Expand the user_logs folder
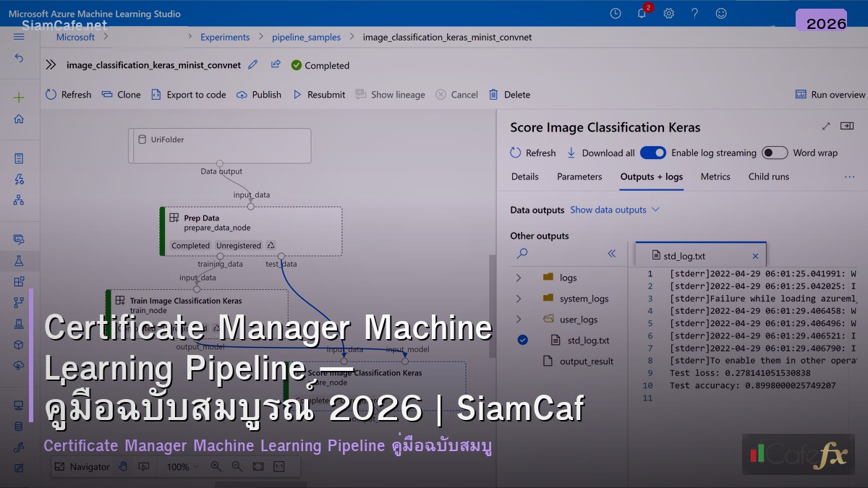The width and height of the screenshot is (868, 488). [x=519, y=319]
